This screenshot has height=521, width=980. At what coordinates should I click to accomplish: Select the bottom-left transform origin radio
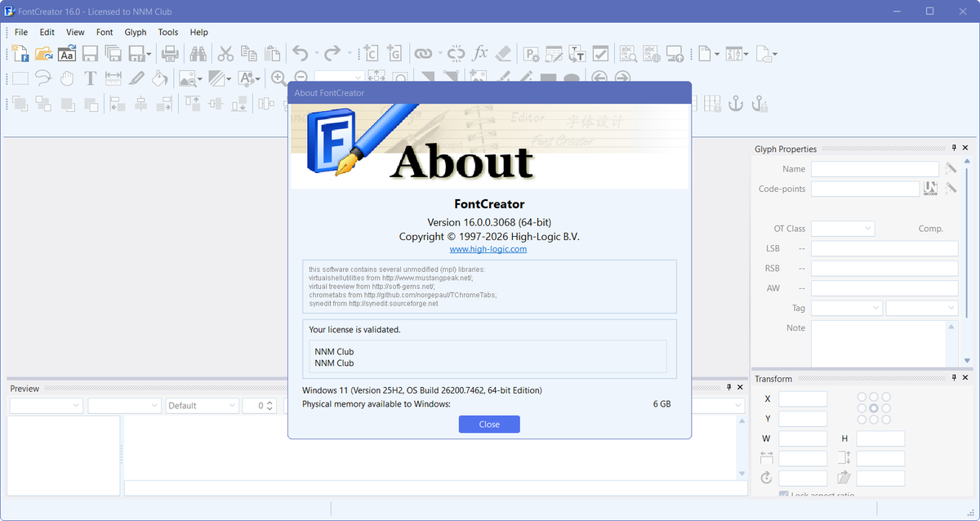point(862,419)
